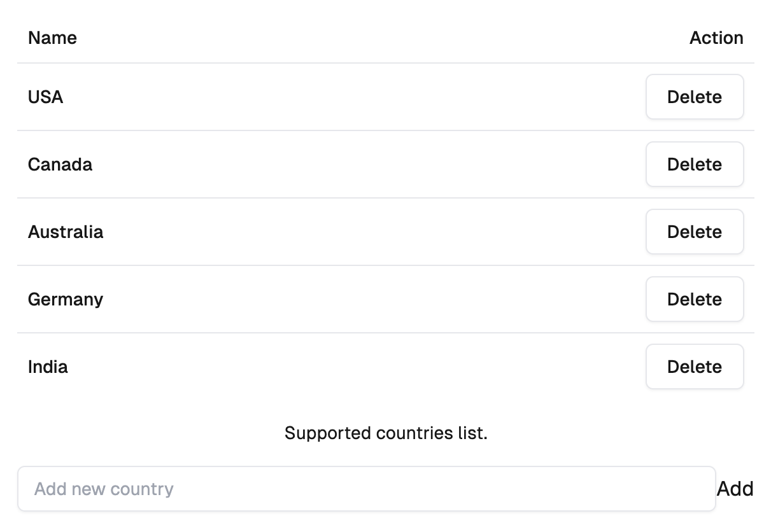Viewport: 778px width, 532px height.
Task: Click the Germany country name text
Action: [x=66, y=299]
